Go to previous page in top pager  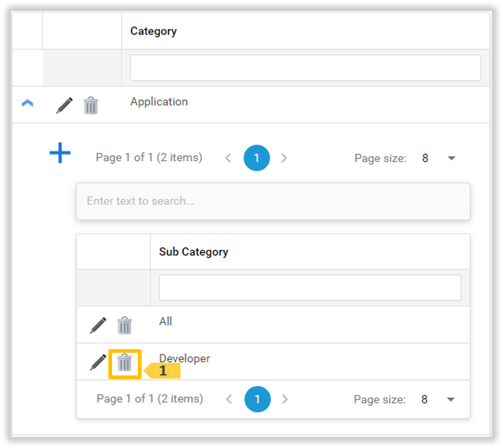pyautogui.click(x=228, y=158)
